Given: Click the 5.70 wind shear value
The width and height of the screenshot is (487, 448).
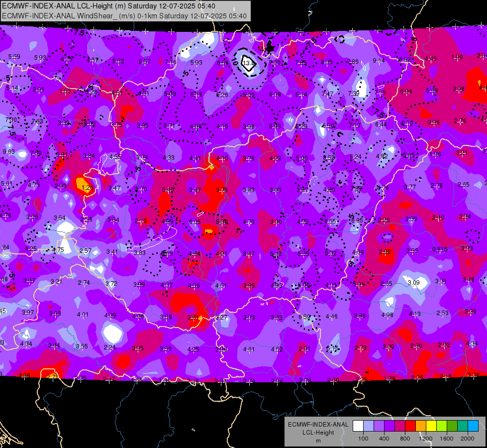Looking at the screenshot, I should click(141, 189).
